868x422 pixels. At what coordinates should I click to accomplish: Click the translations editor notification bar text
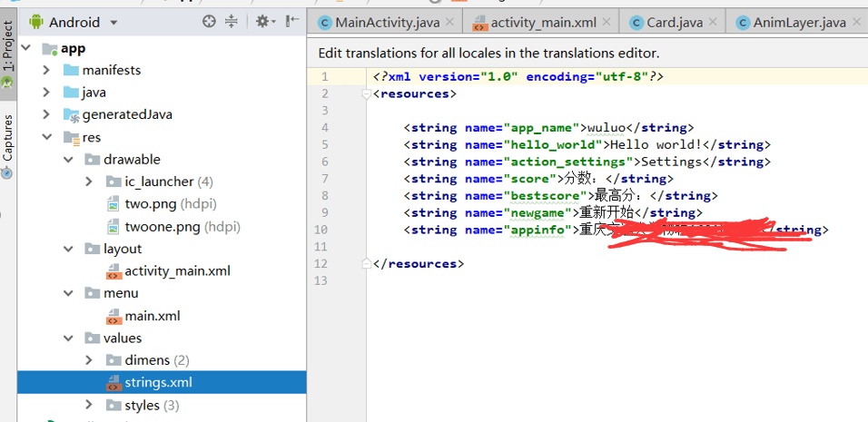(488, 54)
